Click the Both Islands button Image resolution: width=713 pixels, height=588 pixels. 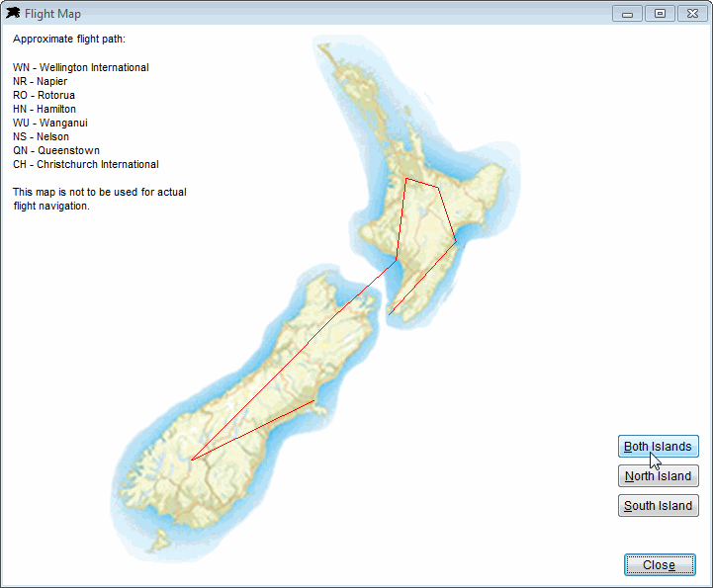pos(658,447)
